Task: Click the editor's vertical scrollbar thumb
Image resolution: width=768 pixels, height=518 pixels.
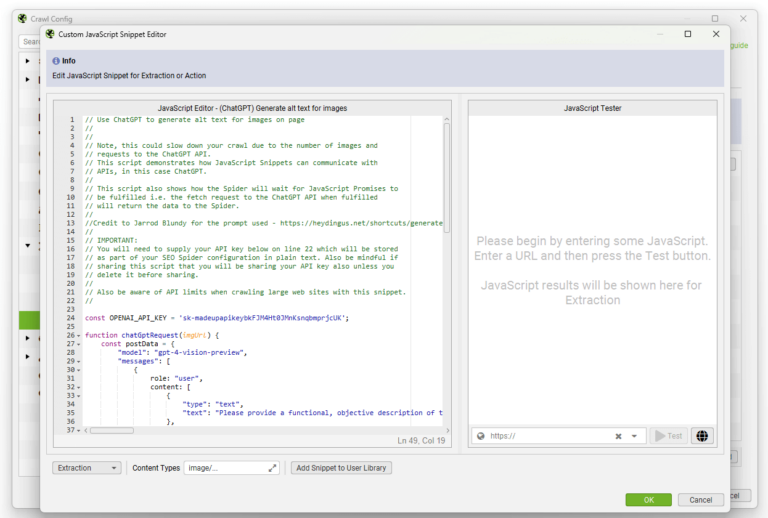Action: point(447,178)
